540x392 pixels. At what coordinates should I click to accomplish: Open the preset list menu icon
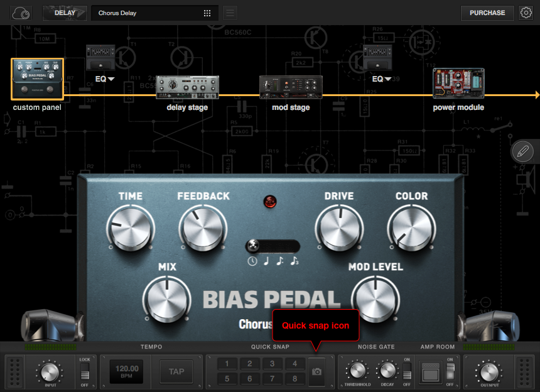click(230, 13)
